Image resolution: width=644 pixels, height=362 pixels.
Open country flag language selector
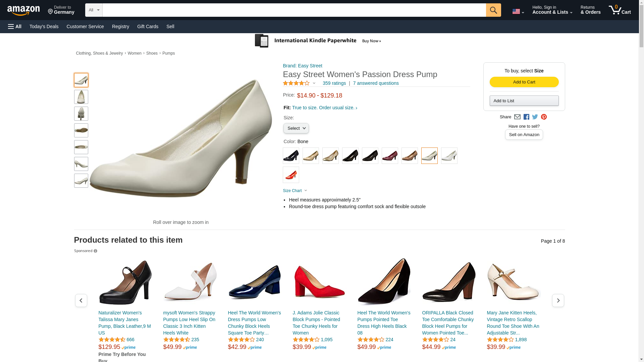[x=518, y=11]
